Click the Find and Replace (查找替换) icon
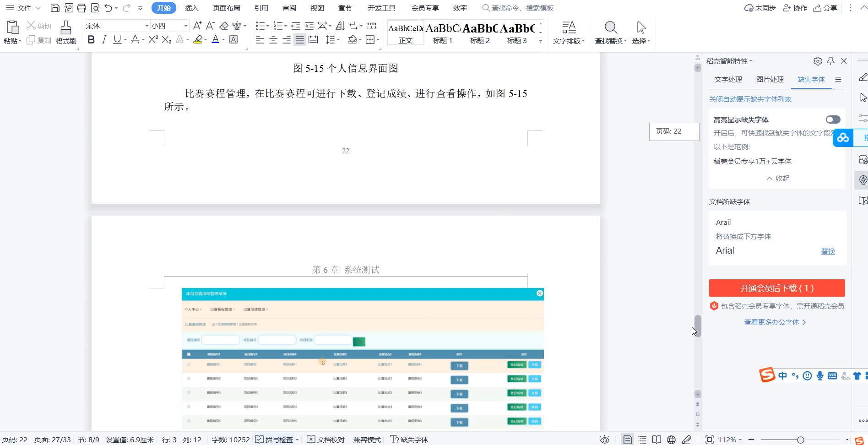 coord(610,32)
